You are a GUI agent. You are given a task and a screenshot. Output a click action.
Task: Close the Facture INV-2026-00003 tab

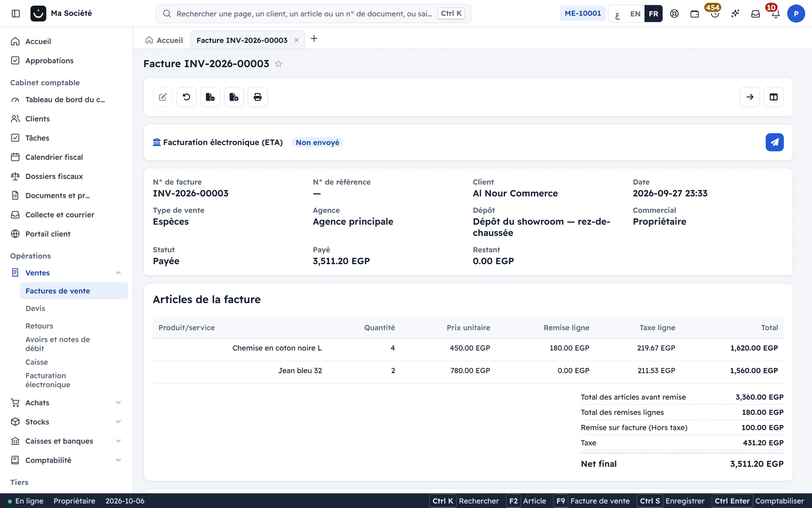(296, 40)
